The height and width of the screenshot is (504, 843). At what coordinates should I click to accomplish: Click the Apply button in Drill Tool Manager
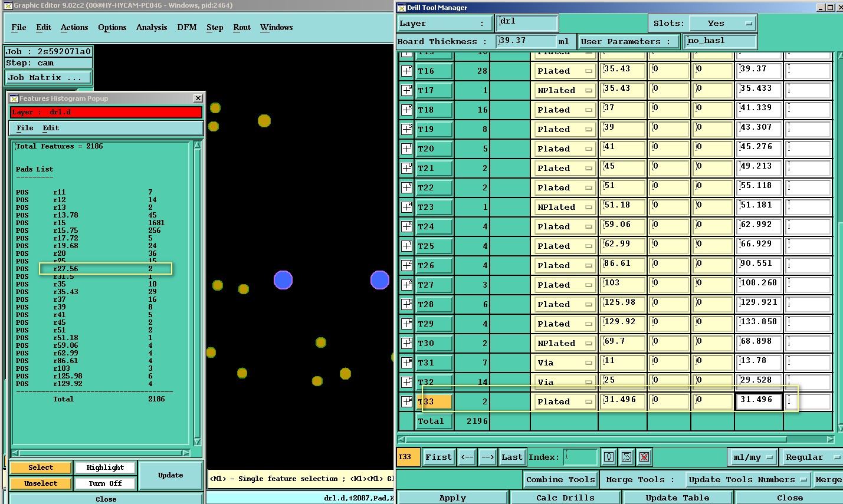tap(452, 498)
